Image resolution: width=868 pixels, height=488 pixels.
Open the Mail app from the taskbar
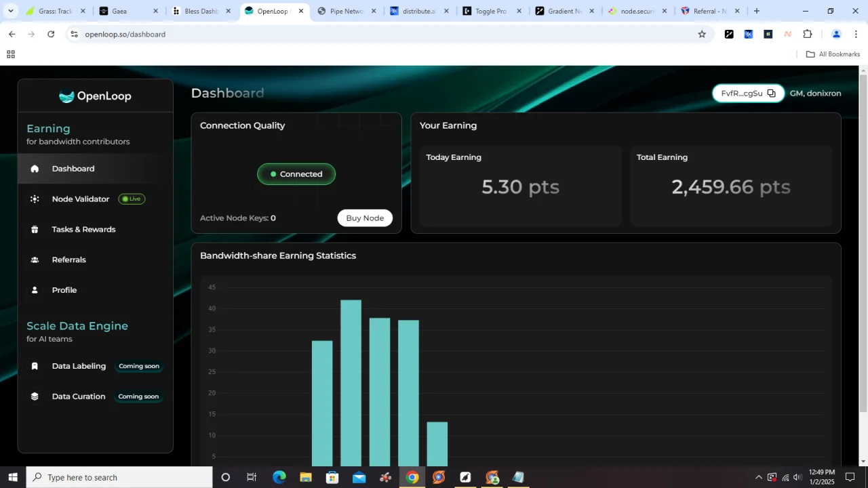tap(359, 477)
